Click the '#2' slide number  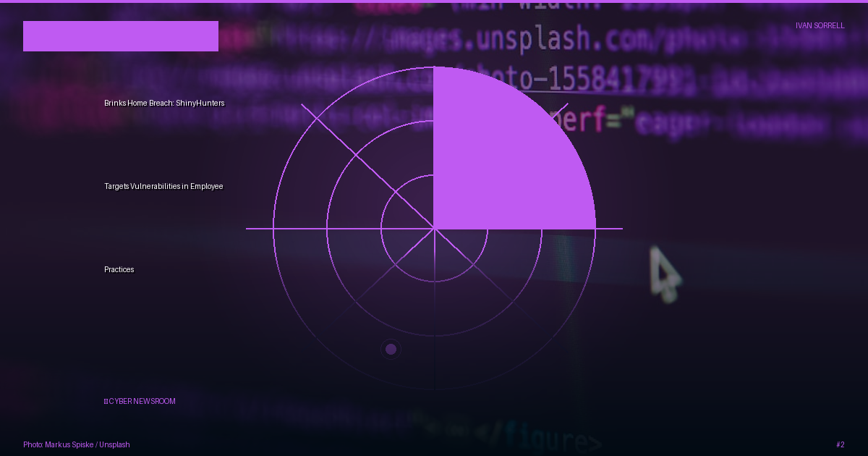[840, 444]
